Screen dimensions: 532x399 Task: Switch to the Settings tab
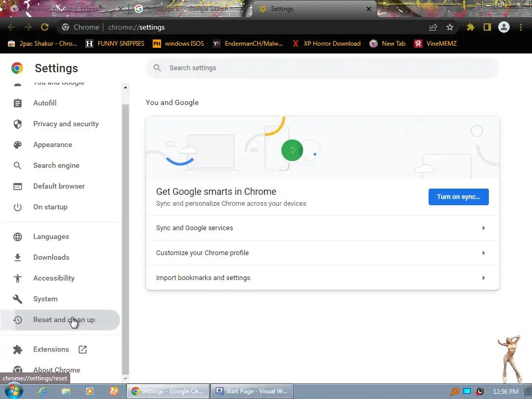coord(314,9)
